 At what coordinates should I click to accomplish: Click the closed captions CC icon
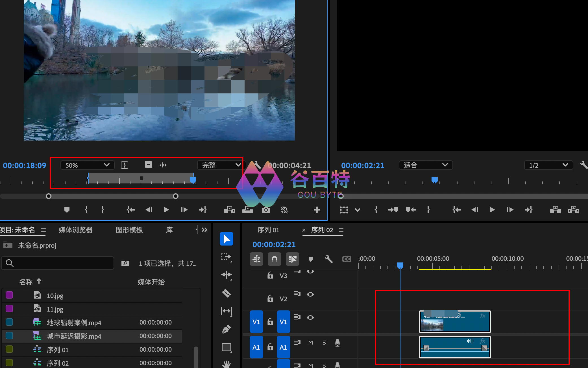(347, 259)
